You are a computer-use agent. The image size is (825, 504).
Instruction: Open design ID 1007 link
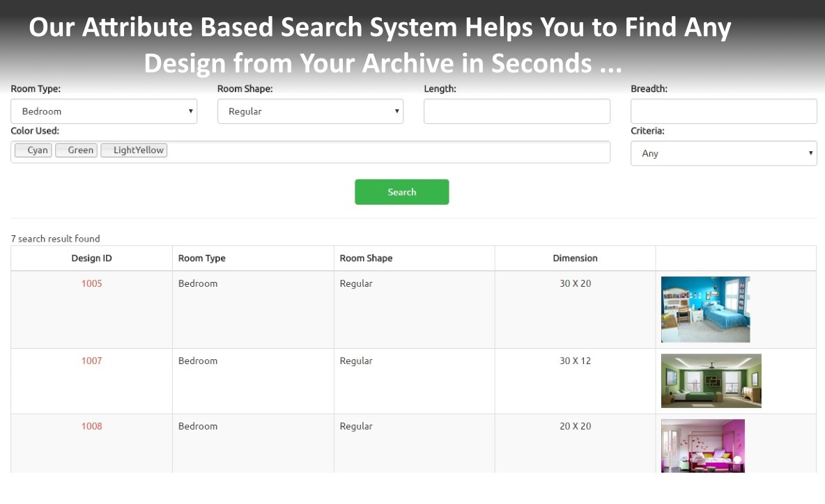[x=91, y=361]
